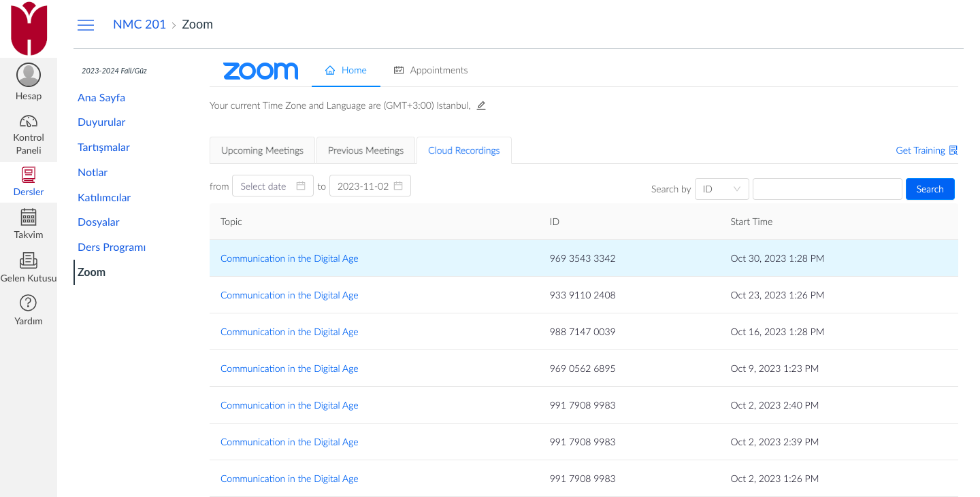Screen dimensions: 980x497
Task: Click meeting ID 969 3543 3342
Action: pos(583,258)
